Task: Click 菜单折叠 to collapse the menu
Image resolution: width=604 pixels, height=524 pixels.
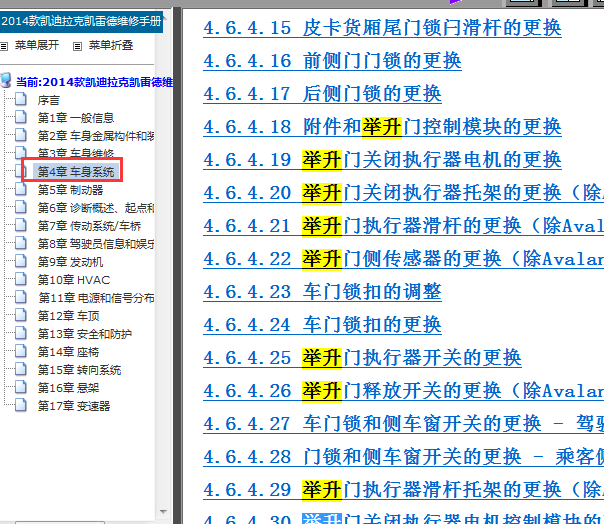Action: (x=111, y=45)
